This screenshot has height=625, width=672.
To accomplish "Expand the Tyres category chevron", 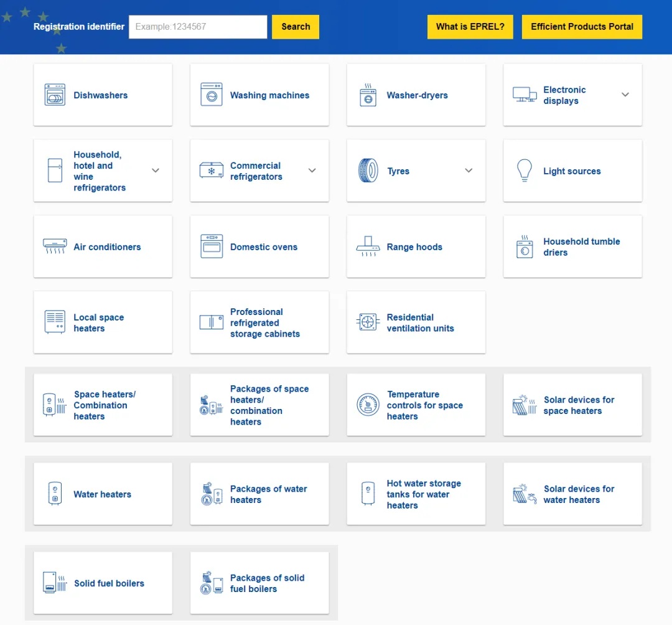I will [x=469, y=171].
